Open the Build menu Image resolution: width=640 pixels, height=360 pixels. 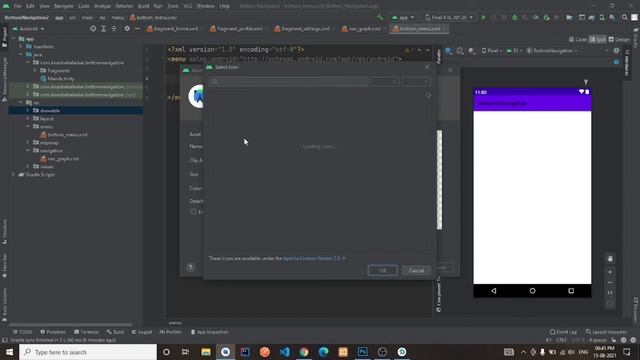(x=144, y=6)
